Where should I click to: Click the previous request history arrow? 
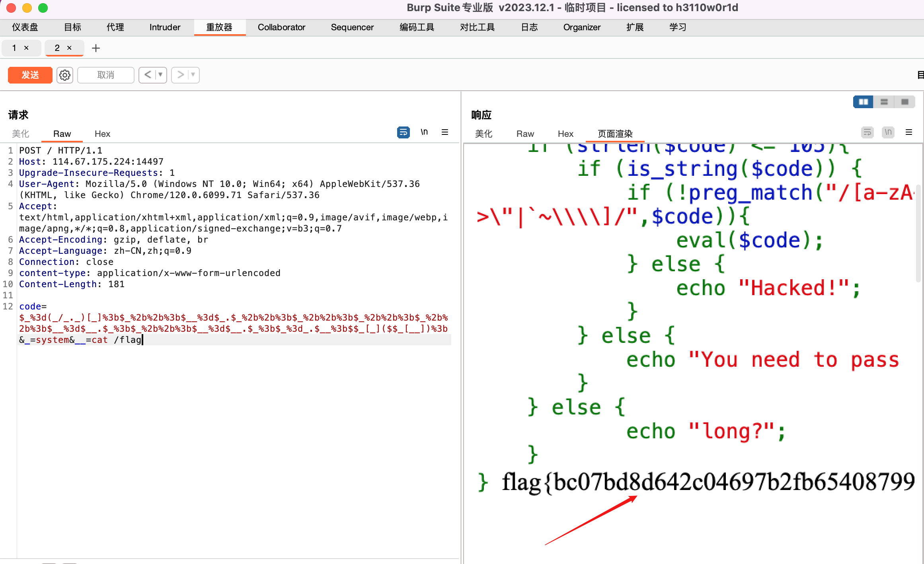click(x=147, y=75)
